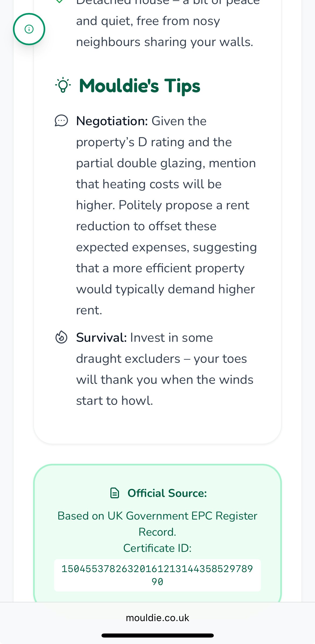
Task: Select the certificate ID number box
Action: [x=157, y=575]
